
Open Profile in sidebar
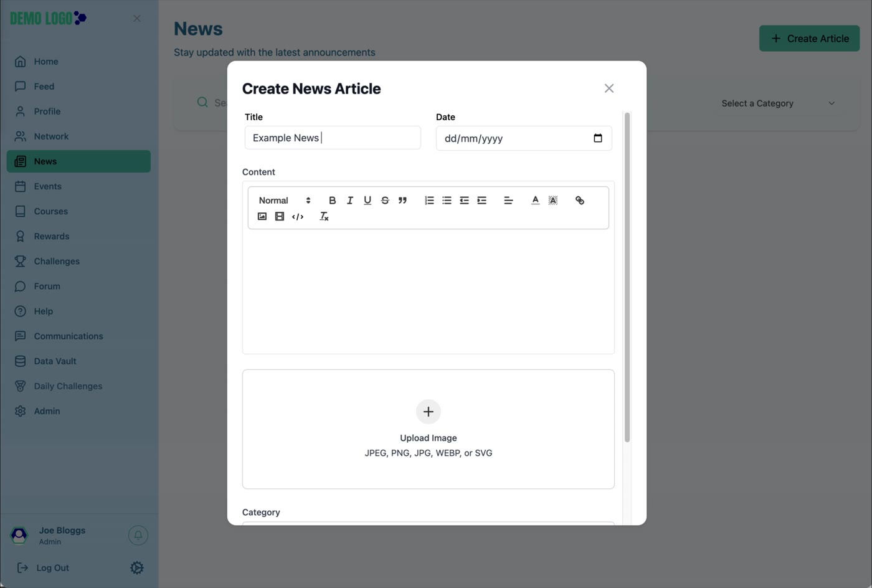78,111
